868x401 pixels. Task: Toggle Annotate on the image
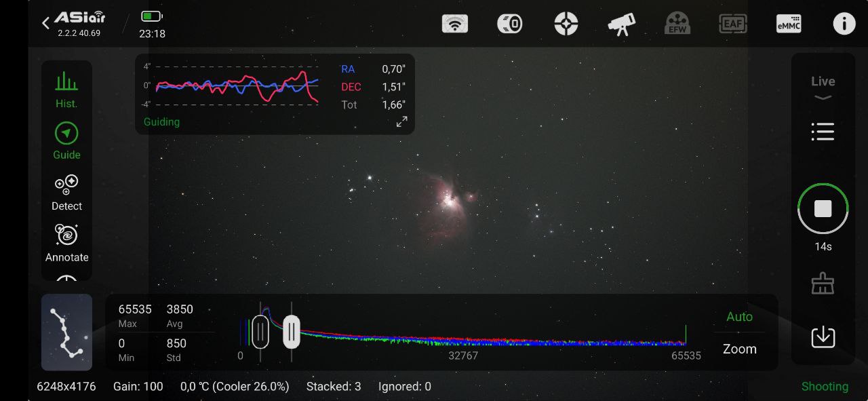pyautogui.click(x=66, y=242)
